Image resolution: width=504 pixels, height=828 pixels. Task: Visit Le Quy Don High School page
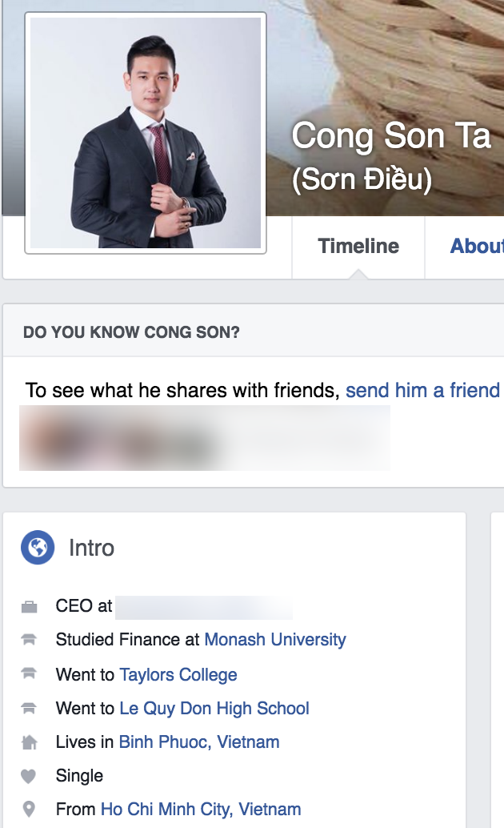point(214,709)
